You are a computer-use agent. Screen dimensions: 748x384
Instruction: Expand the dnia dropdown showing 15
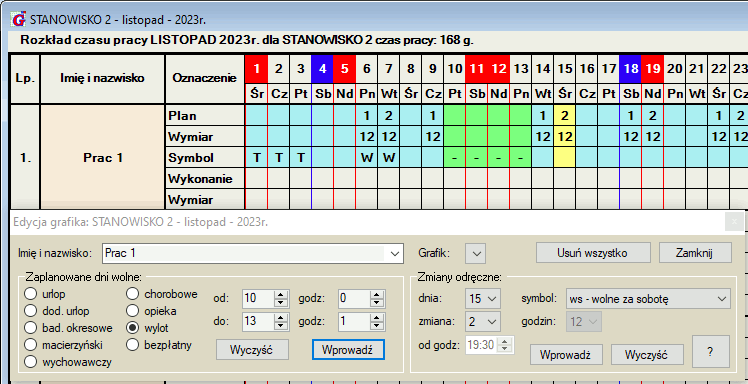point(482,299)
